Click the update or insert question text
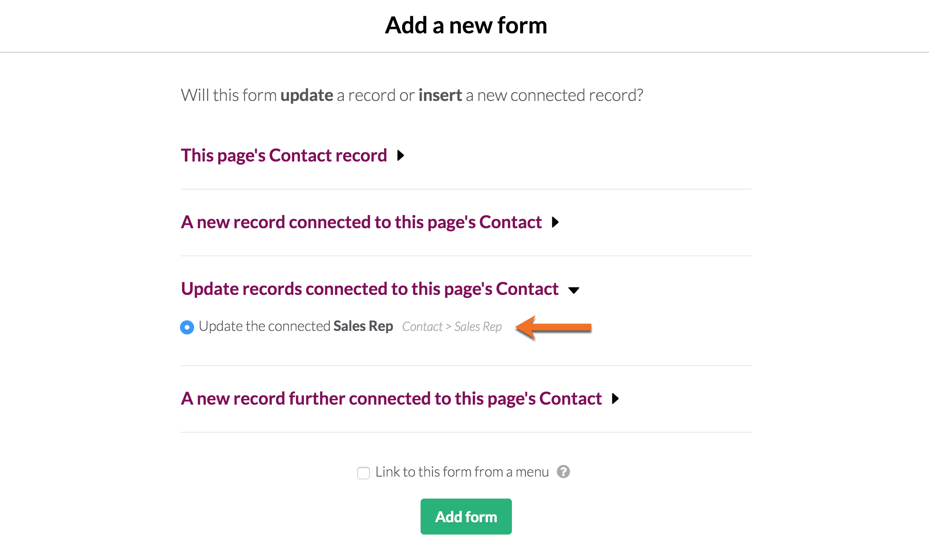Image resolution: width=929 pixels, height=560 pixels. click(x=412, y=95)
